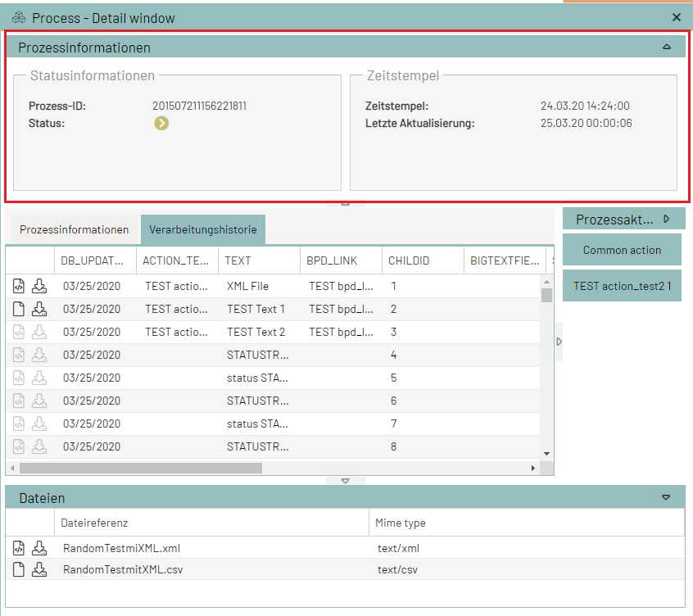The image size is (693, 616).
Task: Select the Verarbeitungshistorie tab
Action: pyautogui.click(x=202, y=229)
